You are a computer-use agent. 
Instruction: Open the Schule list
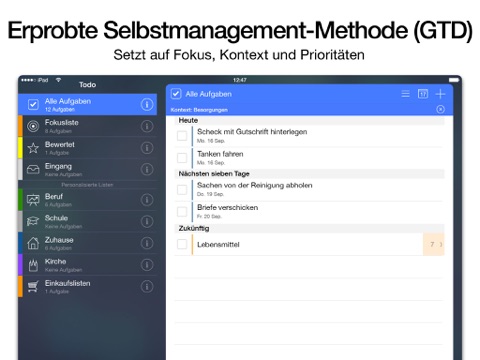point(87,222)
